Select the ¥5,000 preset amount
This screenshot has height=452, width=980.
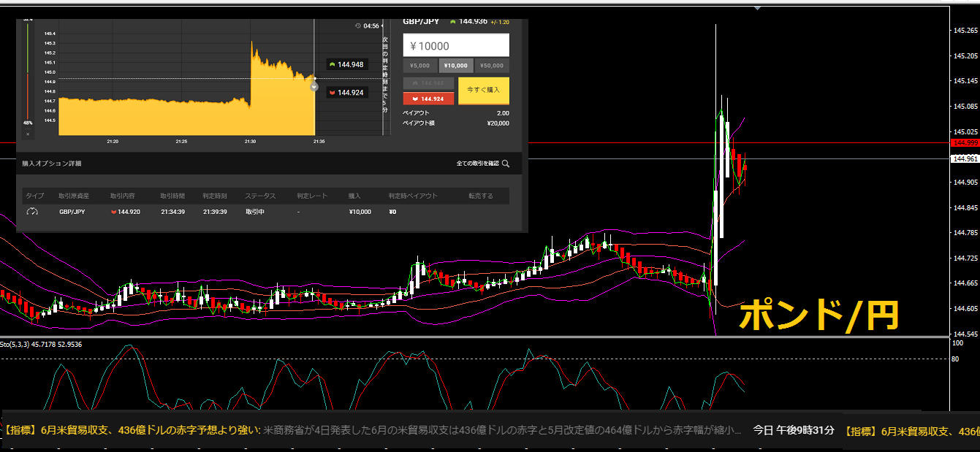pos(420,66)
